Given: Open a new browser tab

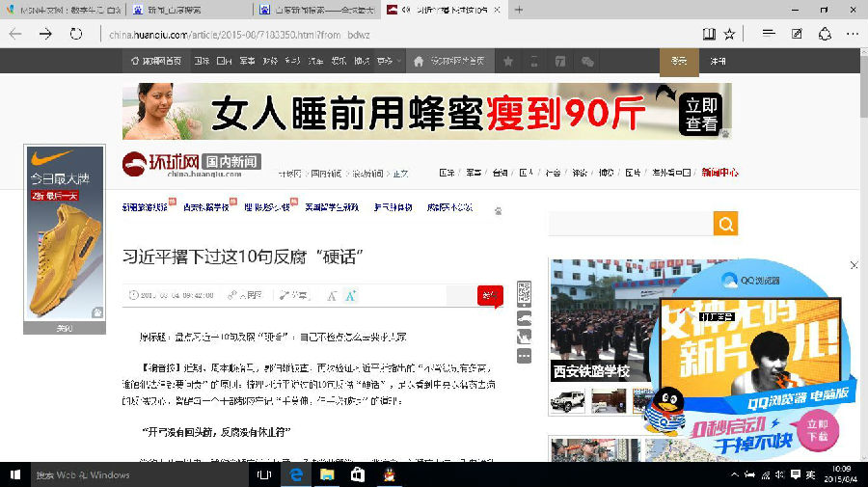Looking at the screenshot, I should point(519,10).
